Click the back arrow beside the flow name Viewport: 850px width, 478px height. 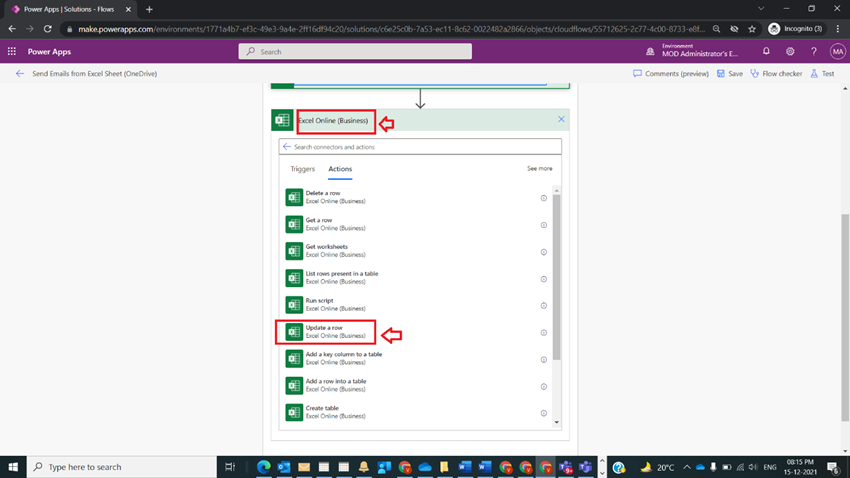coord(20,74)
